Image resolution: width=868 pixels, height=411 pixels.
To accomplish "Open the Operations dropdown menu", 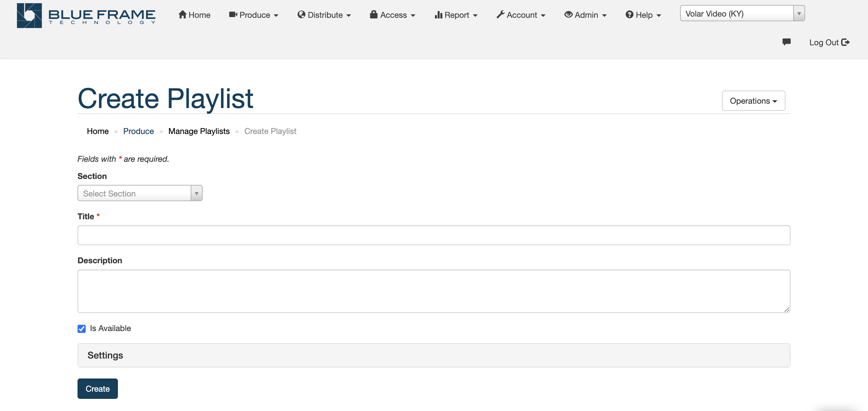I will [x=753, y=100].
